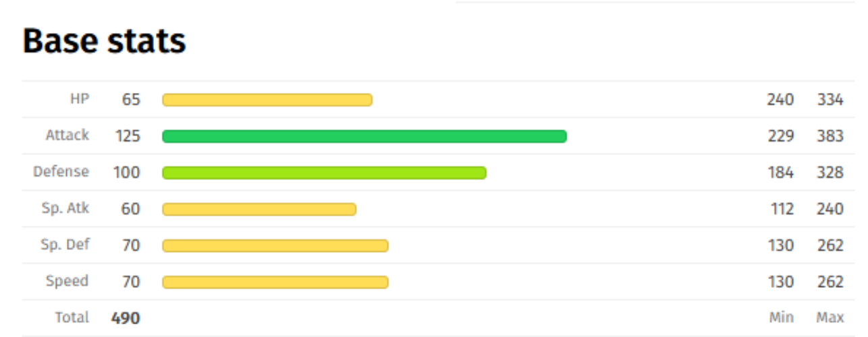
Task: Click the Attack minimum value 229
Action: [x=780, y=136]
